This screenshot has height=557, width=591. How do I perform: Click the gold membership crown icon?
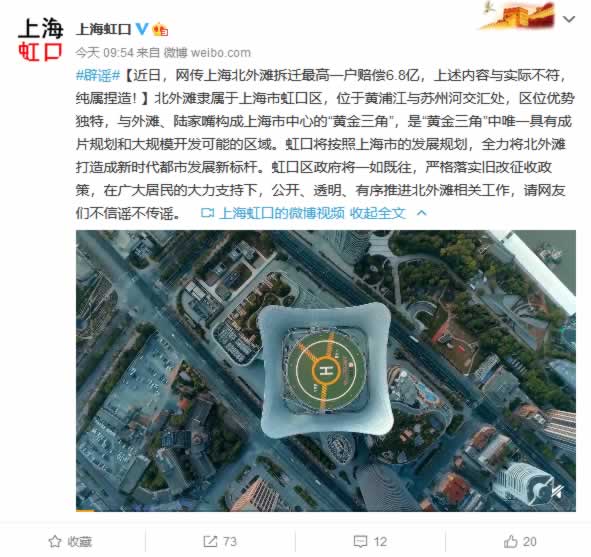tap(160, 29)
